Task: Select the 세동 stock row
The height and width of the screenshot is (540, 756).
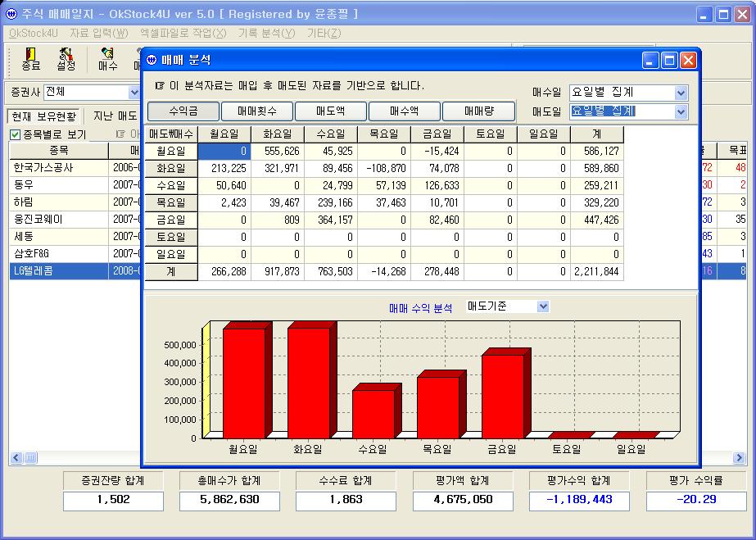Action: (x=75, y=237)
